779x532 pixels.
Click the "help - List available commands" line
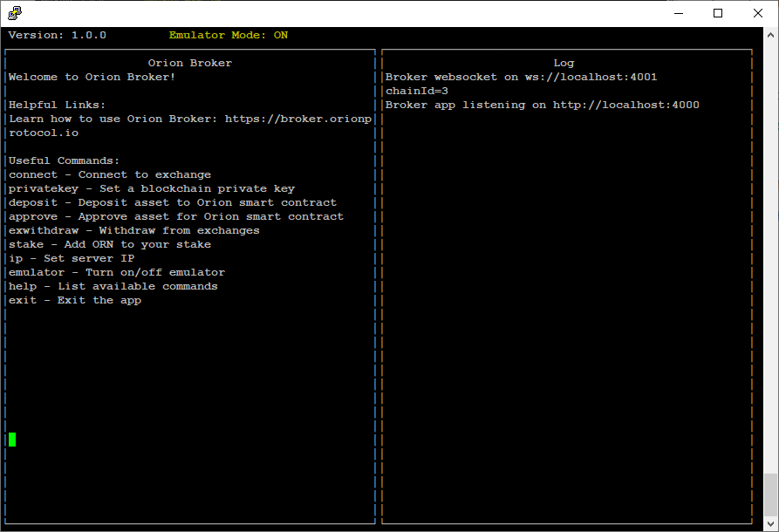113,285
